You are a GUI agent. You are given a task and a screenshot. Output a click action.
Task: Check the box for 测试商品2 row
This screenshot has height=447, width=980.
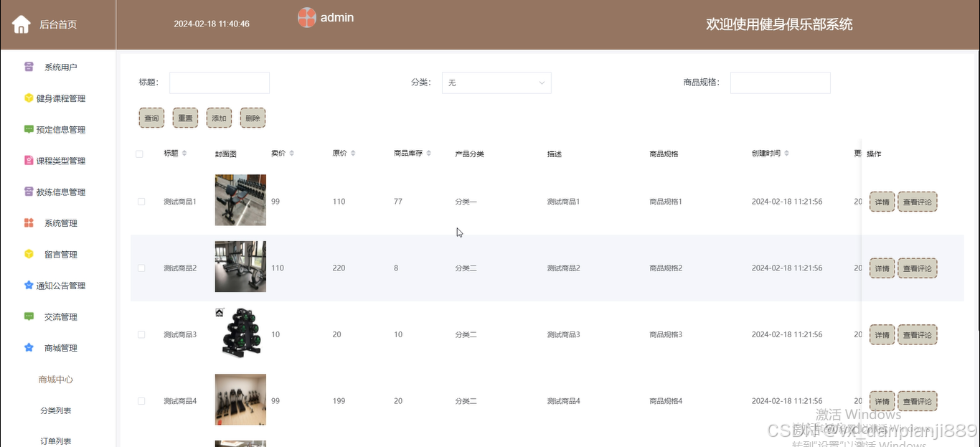tap(141, 268)
